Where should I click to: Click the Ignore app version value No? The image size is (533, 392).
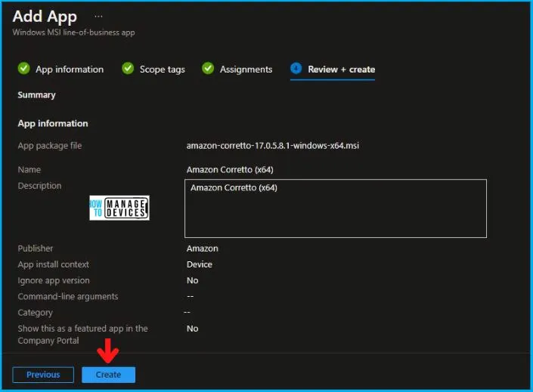pyautogui.click(x=192, y=280)
